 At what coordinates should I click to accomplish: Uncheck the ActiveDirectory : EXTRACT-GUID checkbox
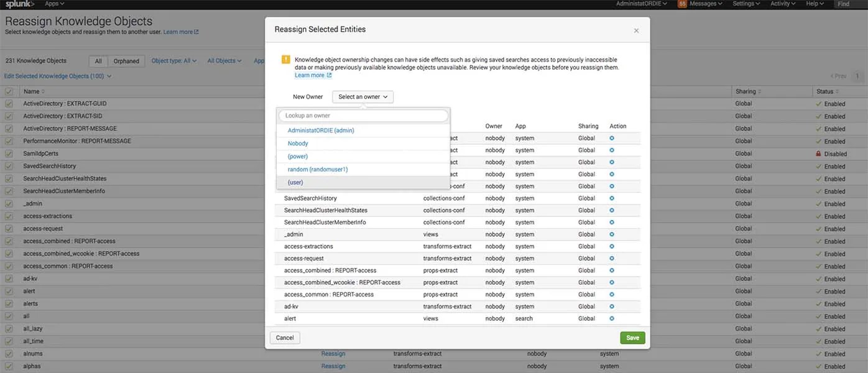click(x=9, y=103)
